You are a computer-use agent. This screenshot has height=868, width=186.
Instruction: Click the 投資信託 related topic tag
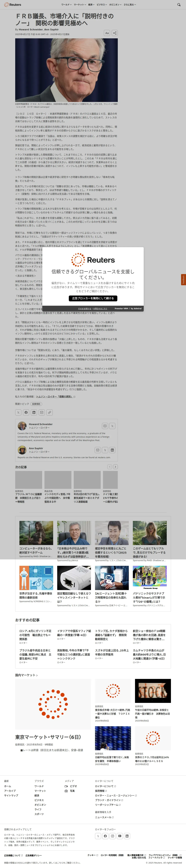36,404
